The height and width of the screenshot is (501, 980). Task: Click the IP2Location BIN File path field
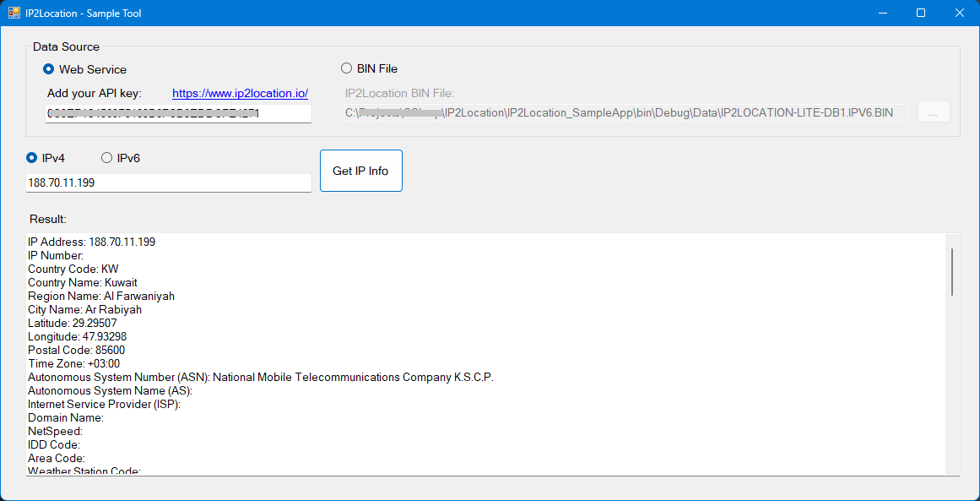625,112
